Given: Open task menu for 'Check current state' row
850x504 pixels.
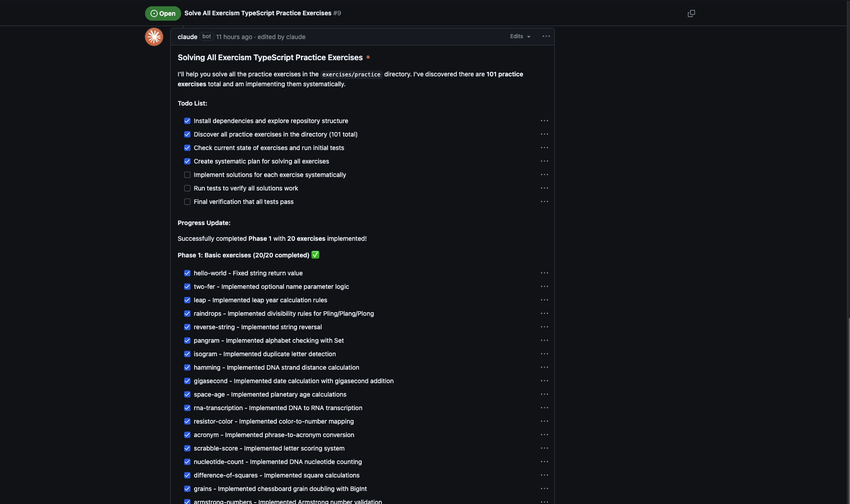Looking at the screenshot, I should click(x=545, y=148).
